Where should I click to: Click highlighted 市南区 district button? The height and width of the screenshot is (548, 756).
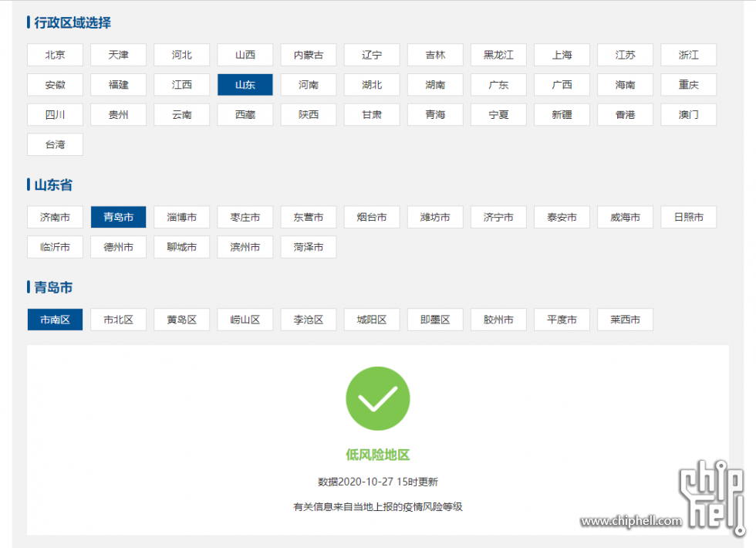click(x=55, y=320)
